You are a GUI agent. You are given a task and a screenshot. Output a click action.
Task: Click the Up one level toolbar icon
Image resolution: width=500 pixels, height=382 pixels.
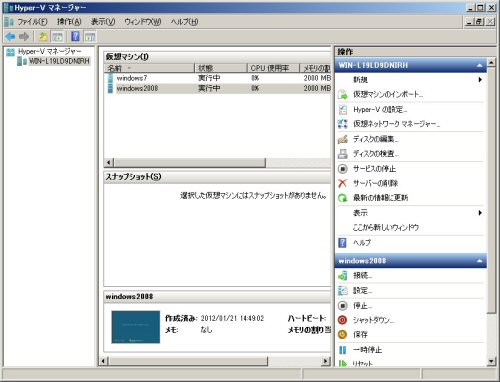pos(43,37)
